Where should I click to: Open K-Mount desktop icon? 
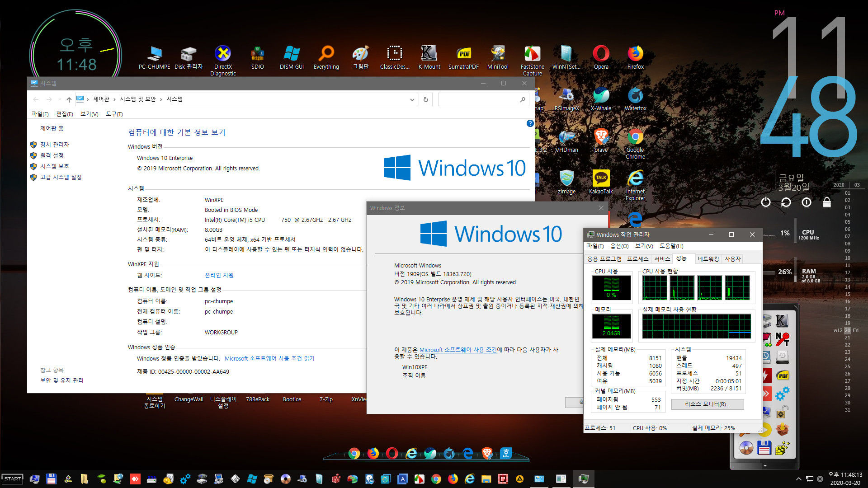click(x=429, y=58)
